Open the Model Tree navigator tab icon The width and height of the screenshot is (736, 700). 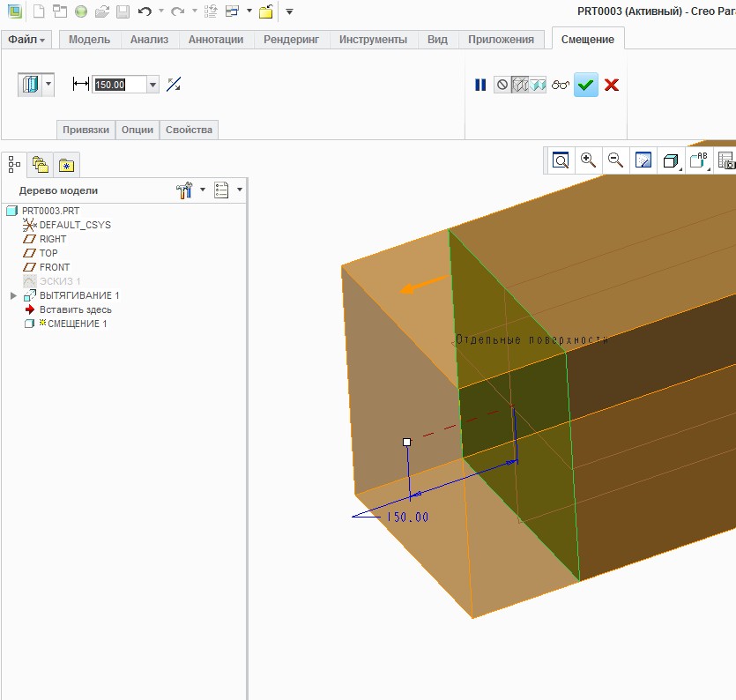(x=14, y=164)
